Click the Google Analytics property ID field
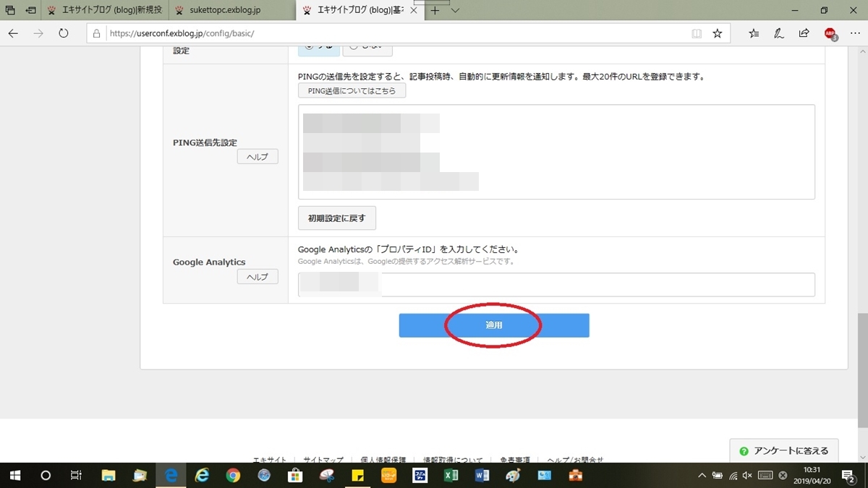 [x=556, y=284]
